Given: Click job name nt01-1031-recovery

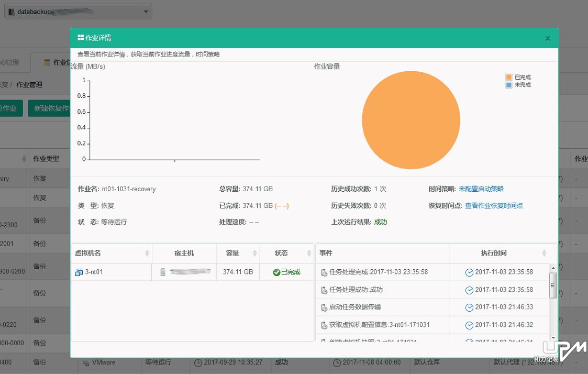Looking at the screenshot, I should [129, 189].
